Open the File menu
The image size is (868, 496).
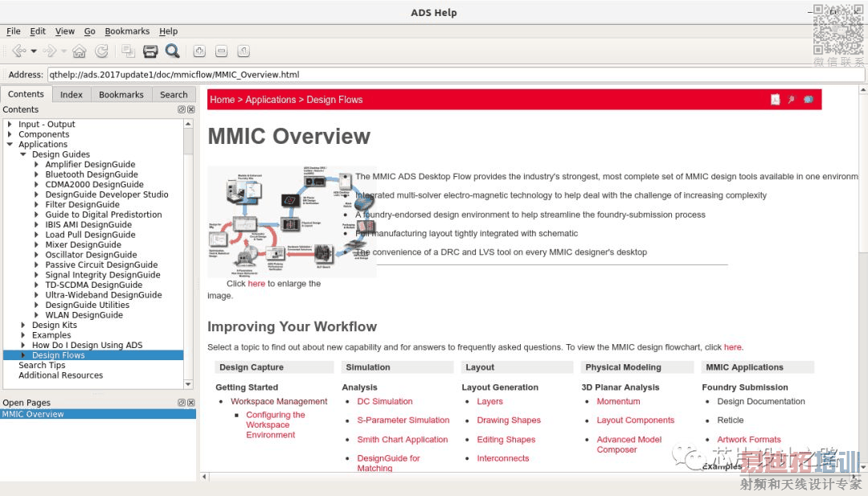pos(14,31)
